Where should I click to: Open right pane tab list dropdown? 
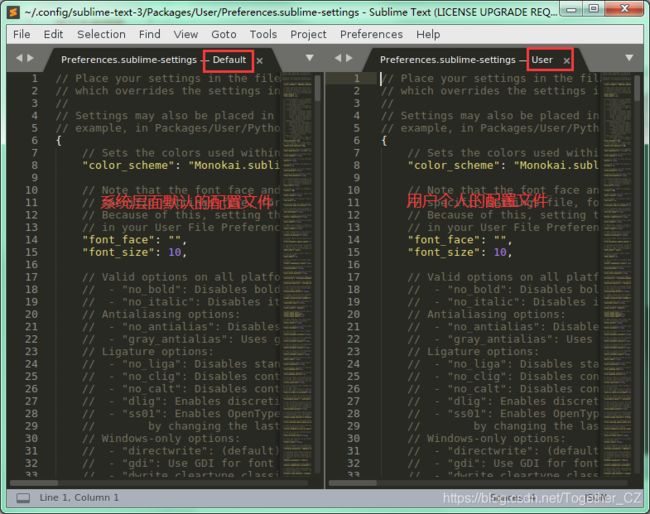629,58
